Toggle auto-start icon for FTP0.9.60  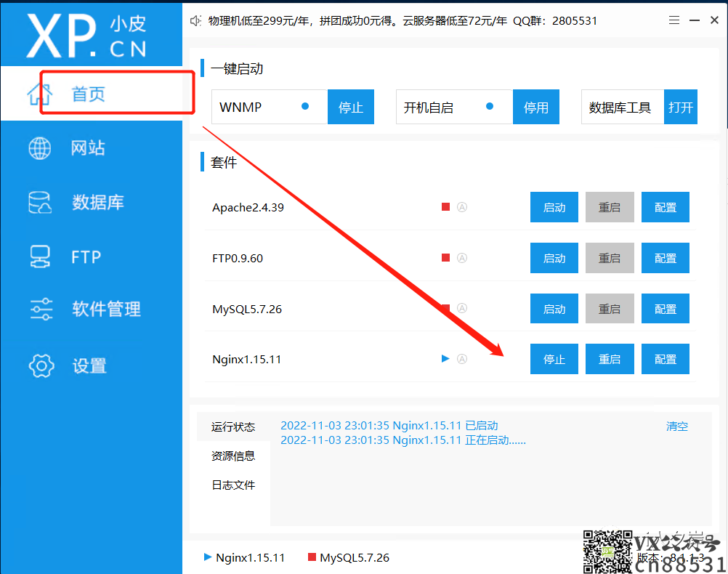(x=462, y=258)
